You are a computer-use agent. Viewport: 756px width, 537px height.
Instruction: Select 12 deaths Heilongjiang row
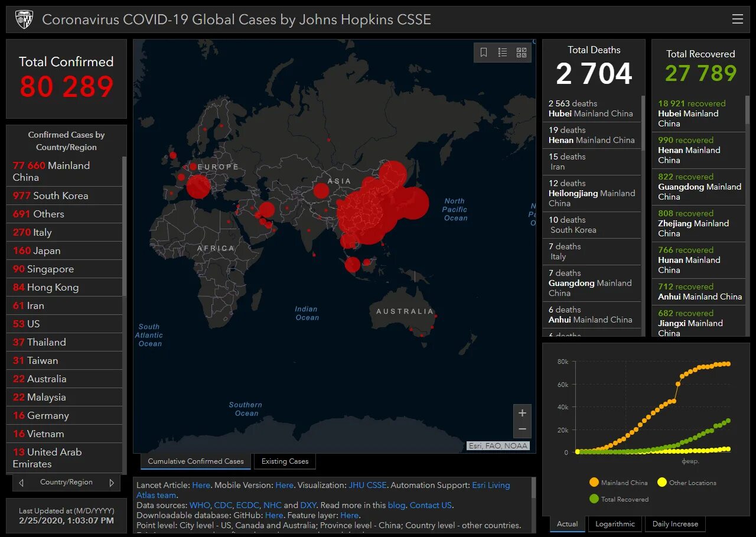(592, 193)
